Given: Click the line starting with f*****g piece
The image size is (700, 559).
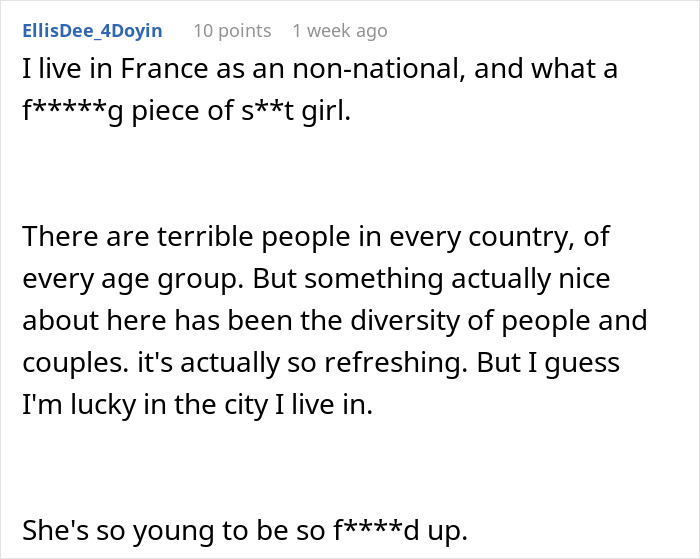Looking at the screenshot, I should coord(186,111).
